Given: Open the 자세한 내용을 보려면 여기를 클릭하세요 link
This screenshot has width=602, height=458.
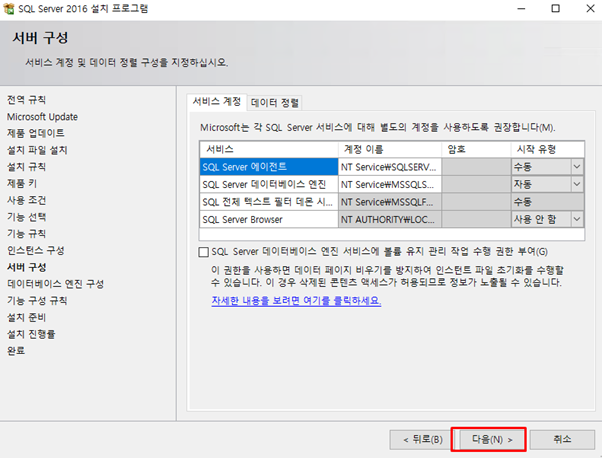Looking at the screenshot, I should pos(296,301).
